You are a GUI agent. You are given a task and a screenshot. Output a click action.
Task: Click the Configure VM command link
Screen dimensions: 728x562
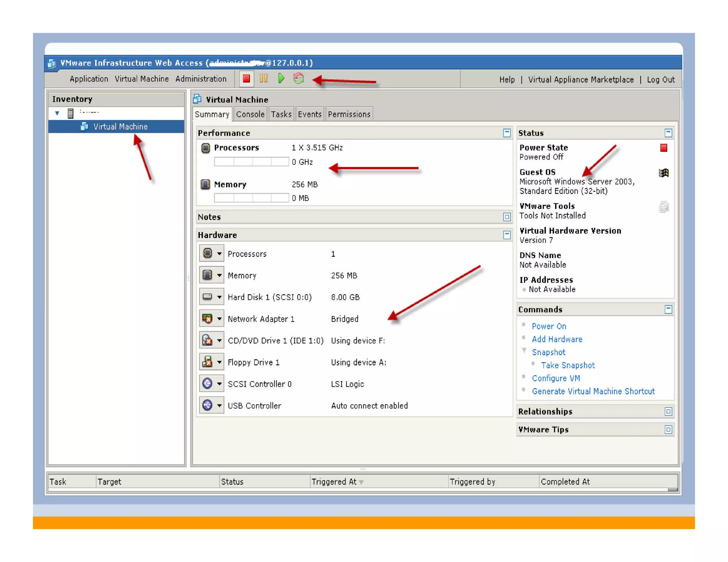(x=555, y=378)
